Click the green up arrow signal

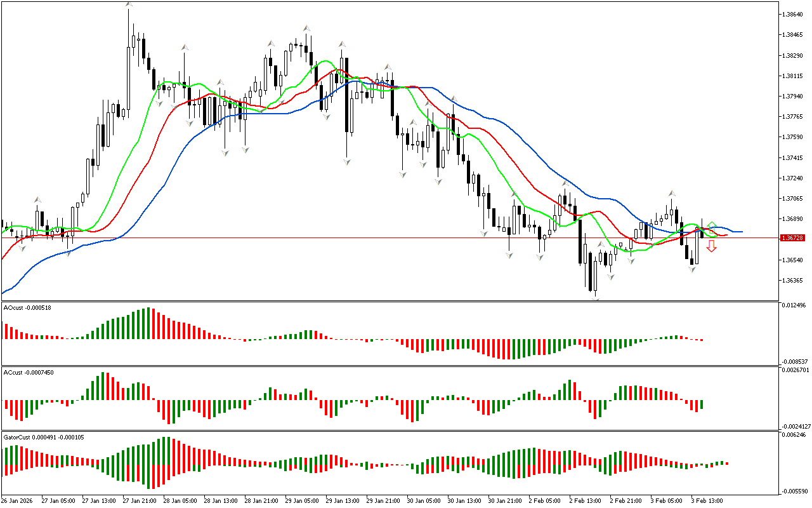712,226
